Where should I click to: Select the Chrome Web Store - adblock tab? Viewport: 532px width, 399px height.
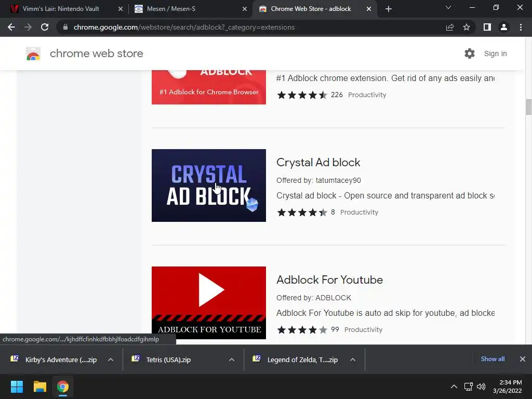311,9
